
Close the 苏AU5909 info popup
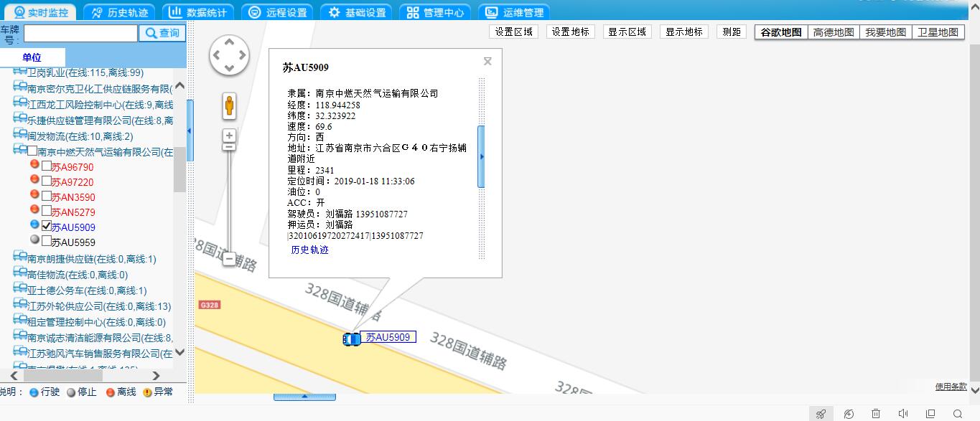click(487, 62)
